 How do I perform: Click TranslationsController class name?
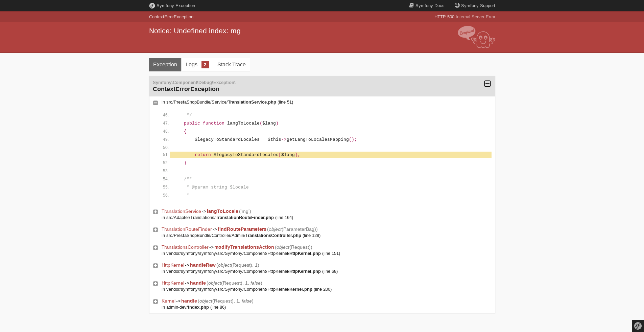[x=185, y=247]
